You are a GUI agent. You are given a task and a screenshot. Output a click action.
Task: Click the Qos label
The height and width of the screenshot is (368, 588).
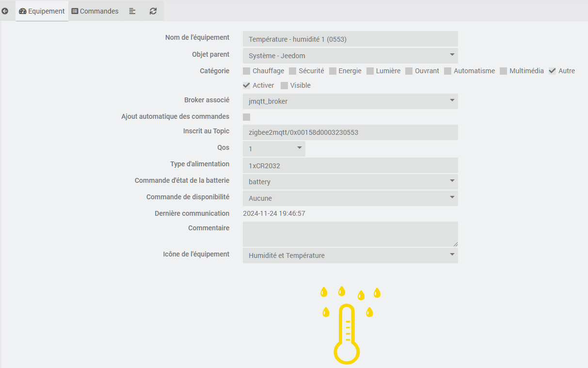pos(223,147)
